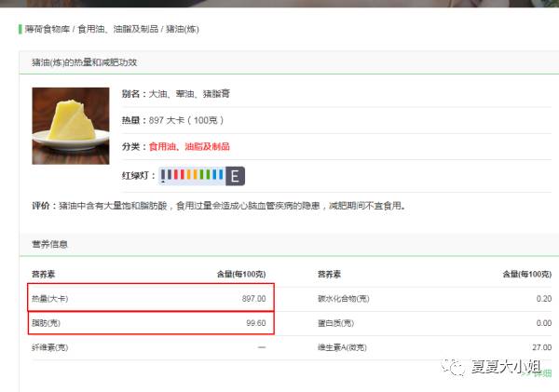Select the 脂肪(克) nutrition row
This screenshot has height=392, width=559.
[x=151, y=323]
